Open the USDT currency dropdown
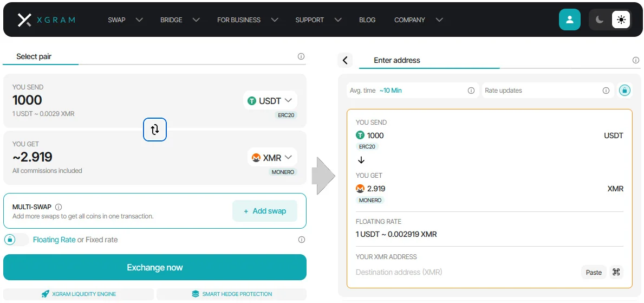 click(x=270, y=100)
